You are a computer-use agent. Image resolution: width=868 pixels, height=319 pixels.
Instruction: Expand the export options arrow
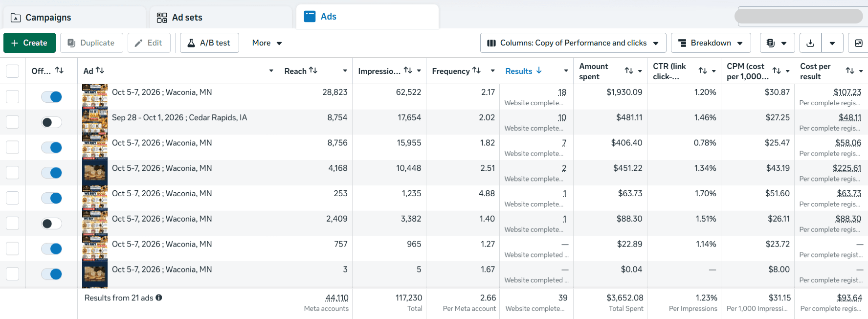coord(832,43)
